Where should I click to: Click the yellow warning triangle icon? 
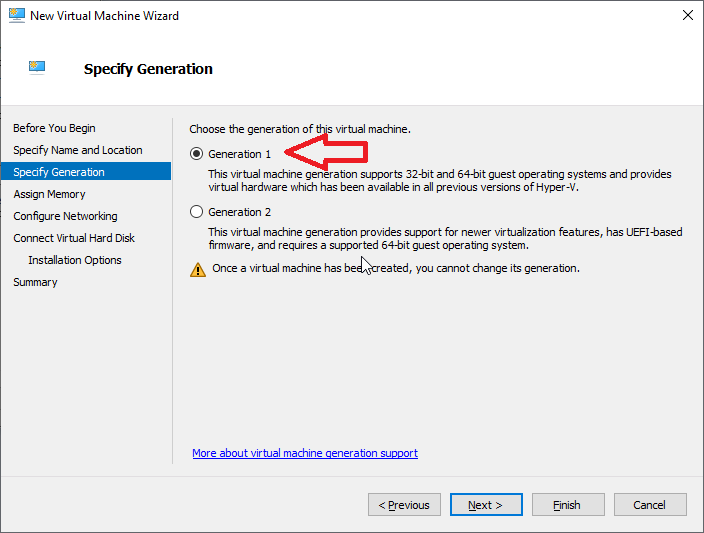(x=197, y=269)
